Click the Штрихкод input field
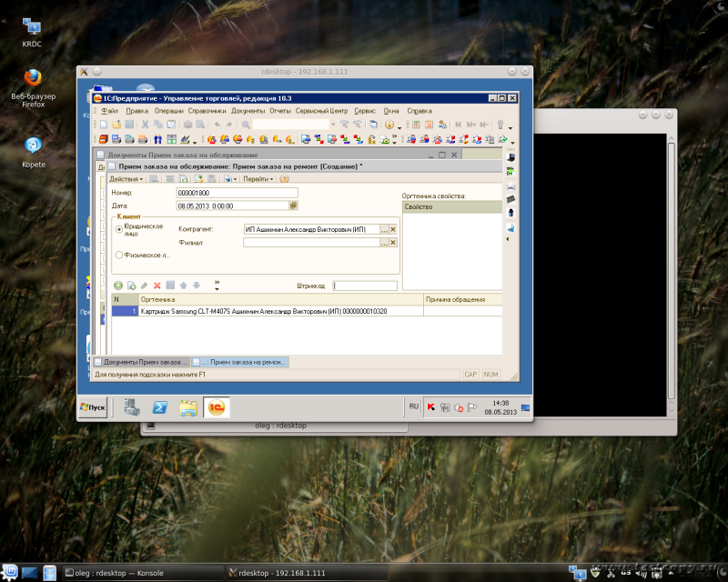The height and width of the screenshot is (582, 728). pos(364,286)
